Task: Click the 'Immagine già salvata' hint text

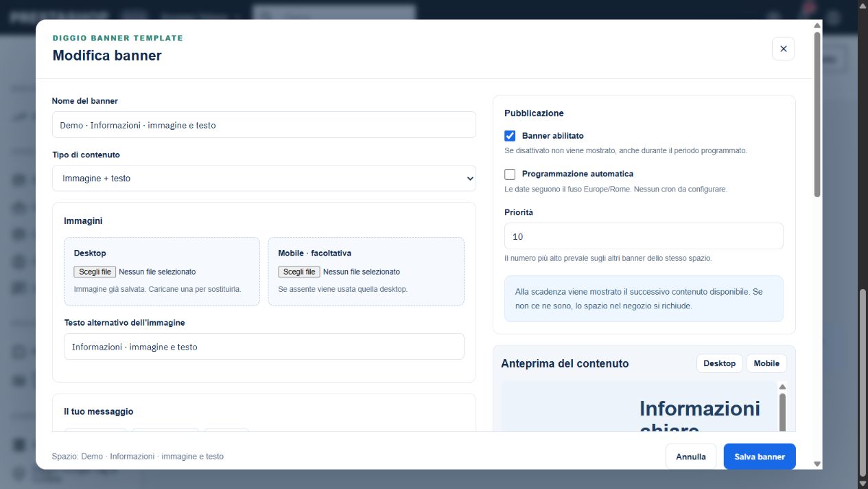Action: (x=157, y=289)
